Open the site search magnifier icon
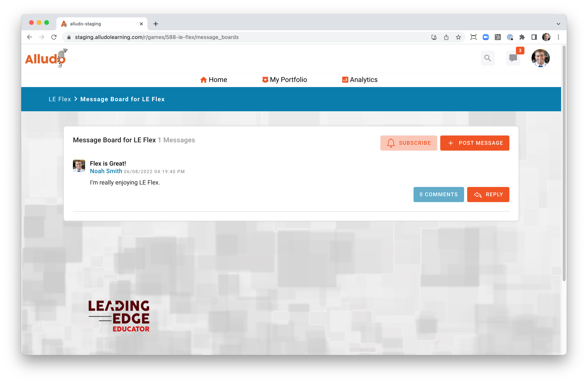 click(x=487, y=58)
